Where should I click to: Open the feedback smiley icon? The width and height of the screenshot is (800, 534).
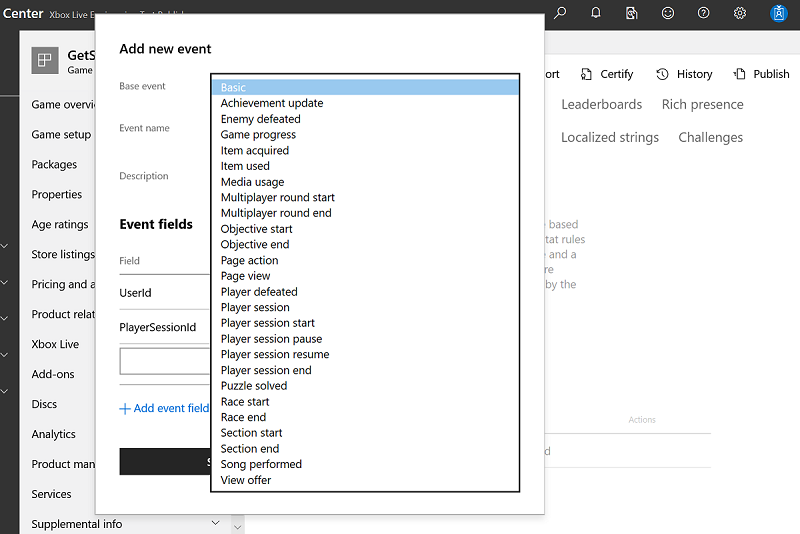[668, 13]
